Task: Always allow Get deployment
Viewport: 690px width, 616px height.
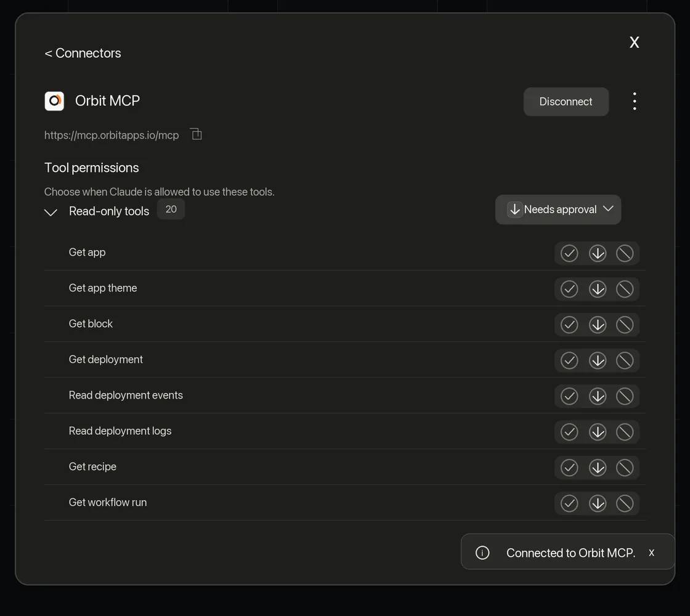Action: 569,360
